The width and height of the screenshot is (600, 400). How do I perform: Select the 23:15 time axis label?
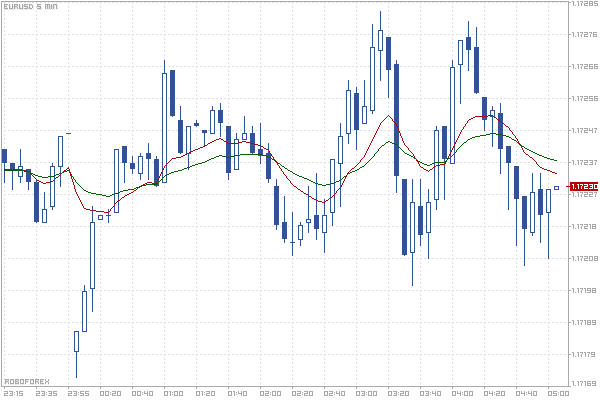[x=13, y=393]
